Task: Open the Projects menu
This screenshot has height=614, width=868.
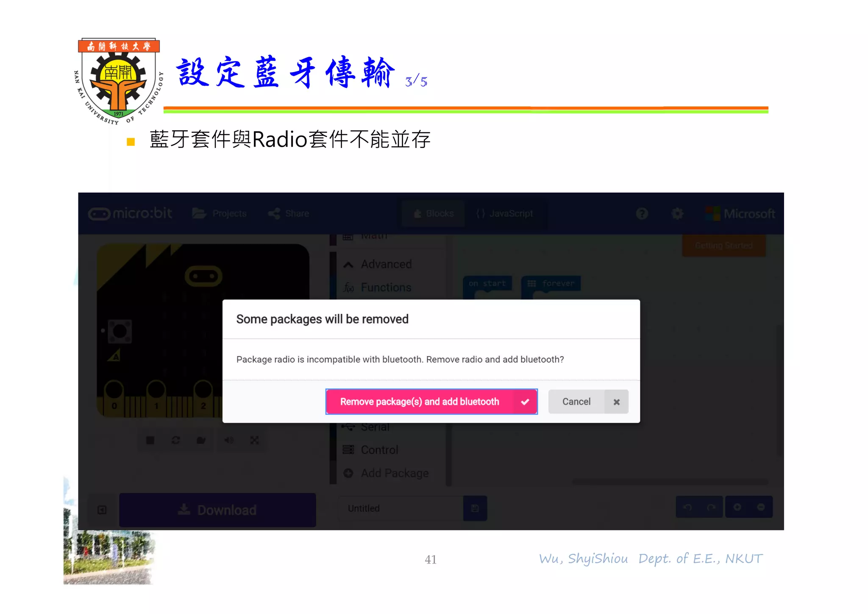Action: pos(219,213)
